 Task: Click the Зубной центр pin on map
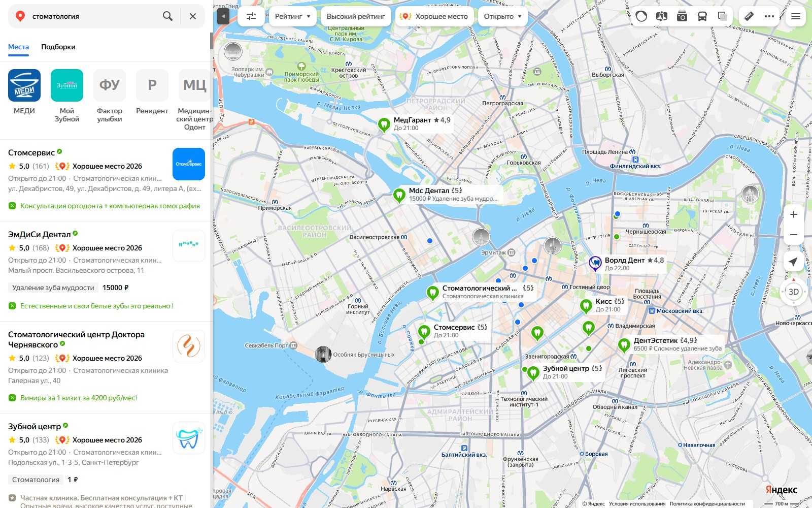coord(533,373)
